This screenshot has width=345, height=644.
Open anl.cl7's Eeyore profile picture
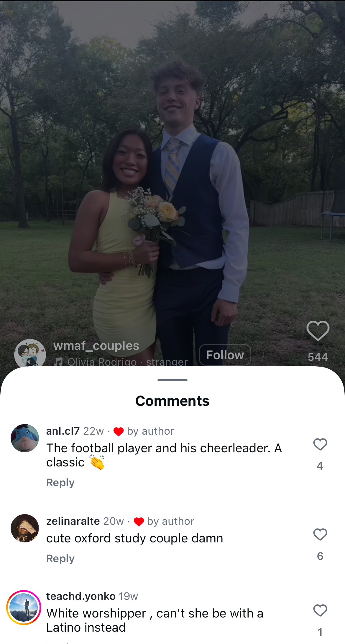[25, 438]
